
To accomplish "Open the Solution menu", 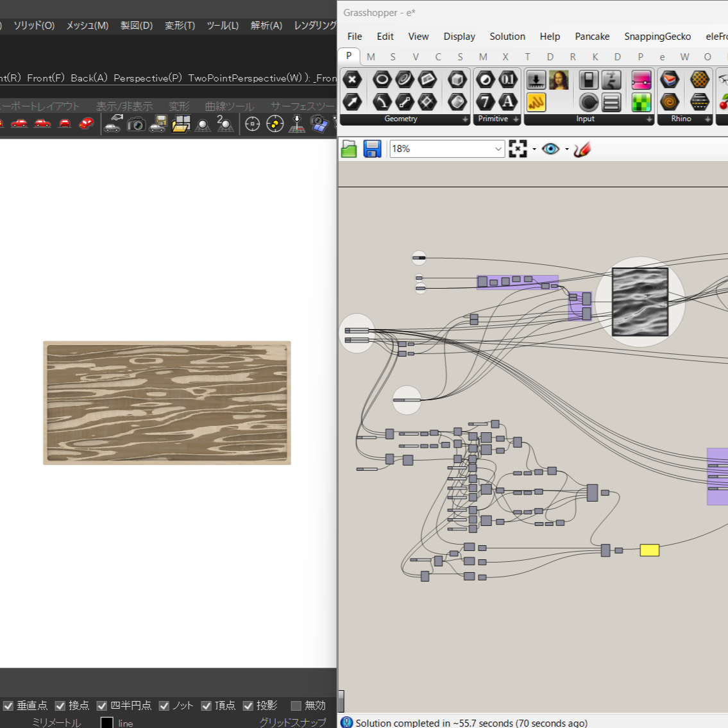I will point(507,36).
